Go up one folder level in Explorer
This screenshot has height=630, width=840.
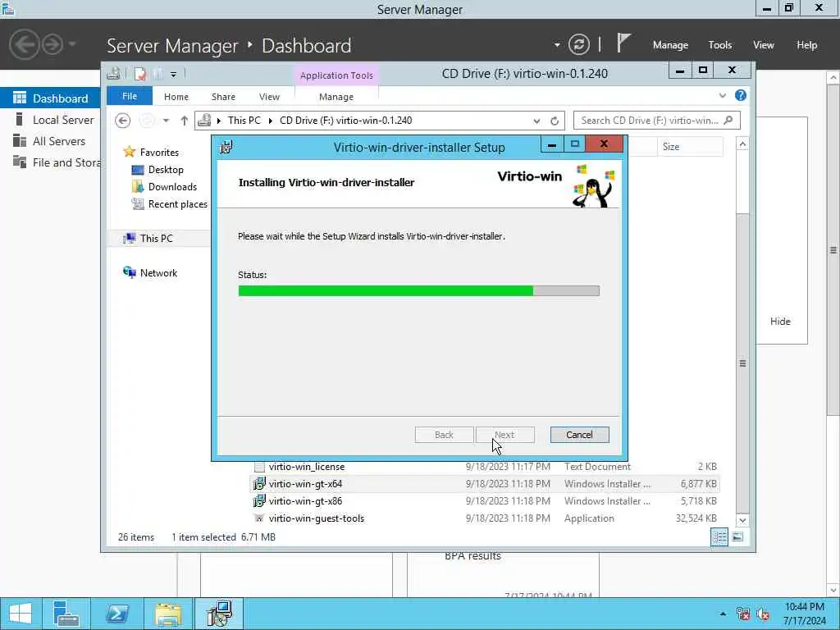point(184,121)
